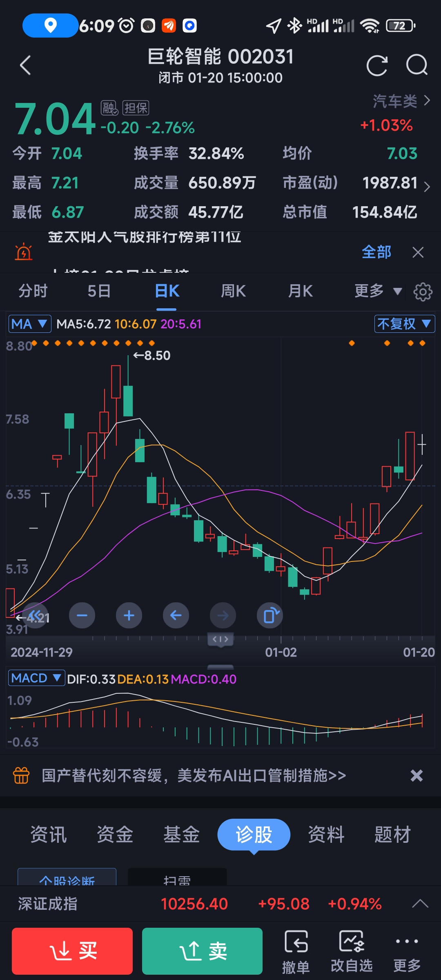Viewport: 441px width, 980px height.
Task: Rotate chart to landscape view
Action: click(270, 615)
